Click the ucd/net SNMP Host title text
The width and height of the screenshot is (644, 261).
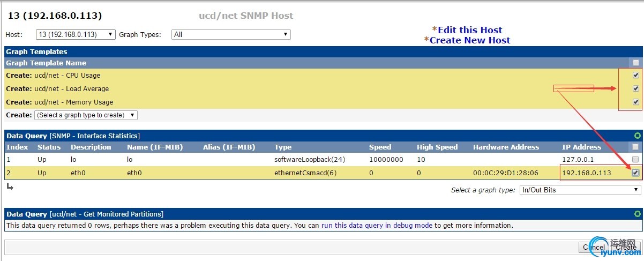pos(246,16)
